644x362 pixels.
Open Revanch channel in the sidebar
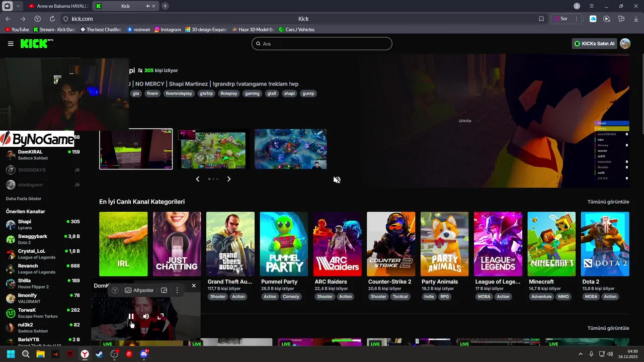coord(43,268)
